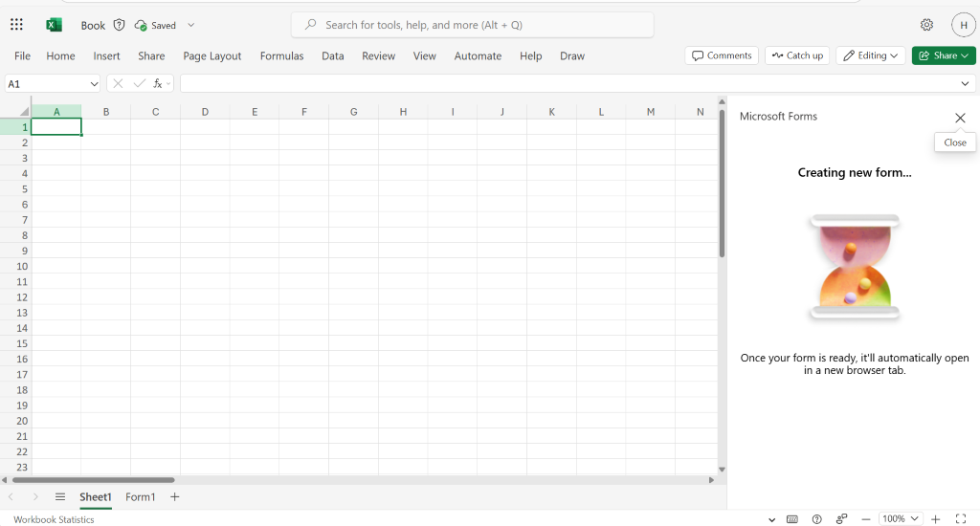
Task: Click the right arrow of horizontal scrollbar
Action: [711, 480]
